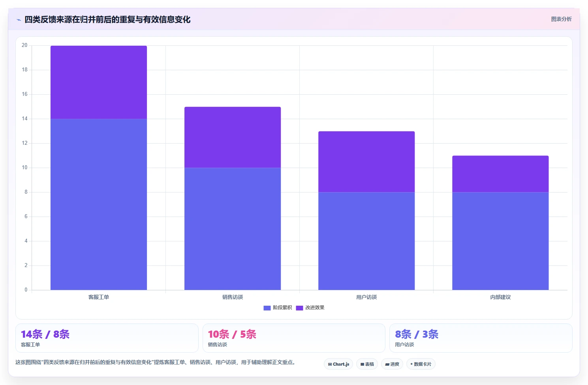Select the blue 阶段累积 bar for 内部建议
588x385 pixels.
[x=500, y=241]
